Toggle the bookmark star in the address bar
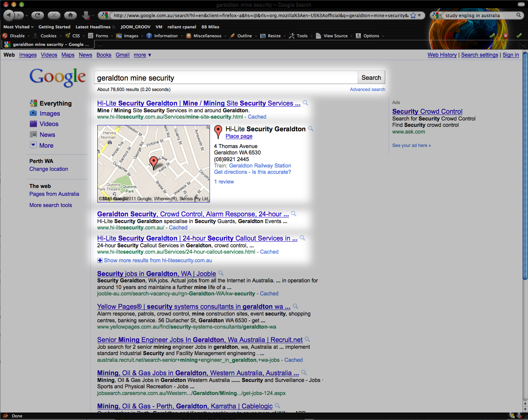Viewport: 528px width, 420px height. coord(413,15)
